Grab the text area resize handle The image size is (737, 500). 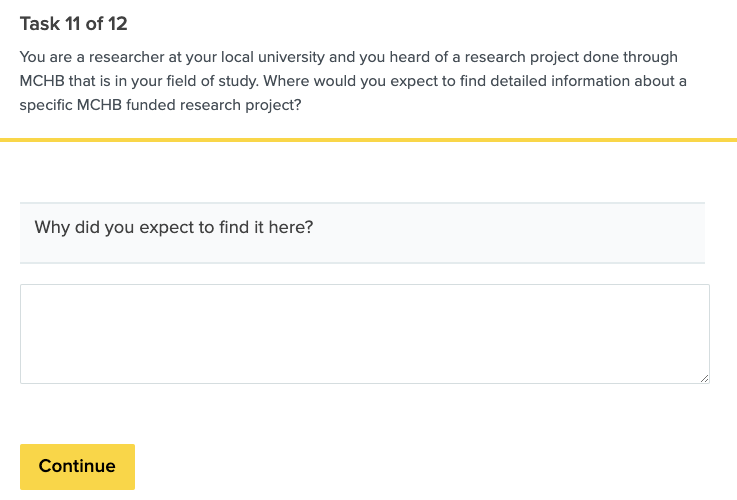pos(704,378)
